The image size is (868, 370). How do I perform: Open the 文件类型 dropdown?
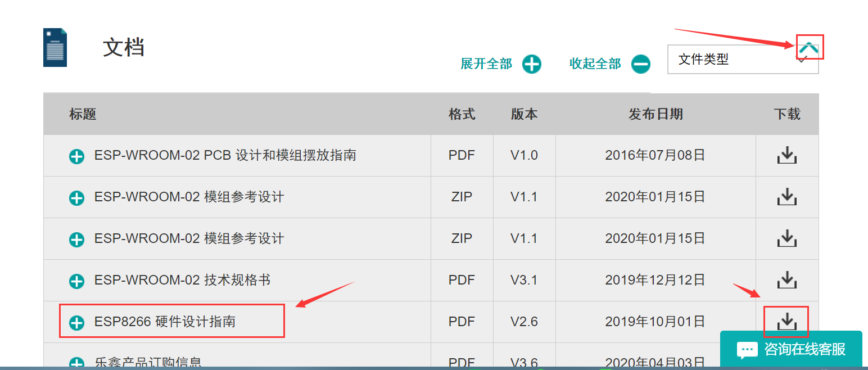(x=743, y=59)
